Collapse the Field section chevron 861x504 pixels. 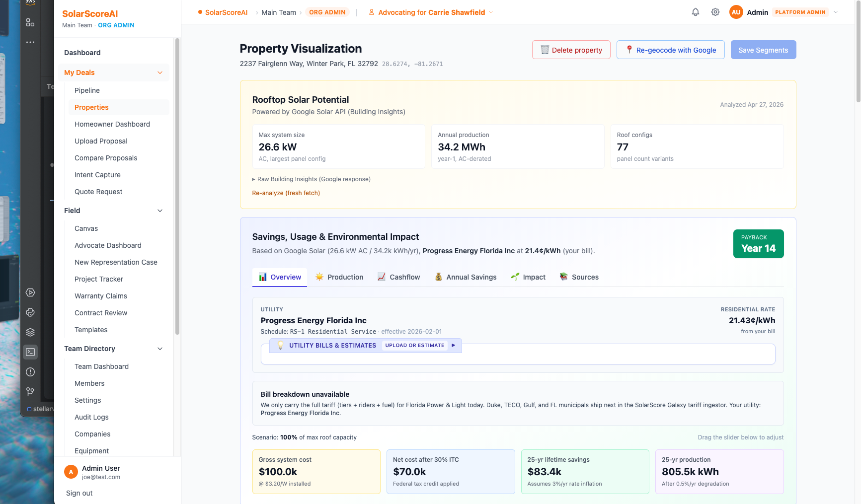pyautogui.click(x=160, y=211)
